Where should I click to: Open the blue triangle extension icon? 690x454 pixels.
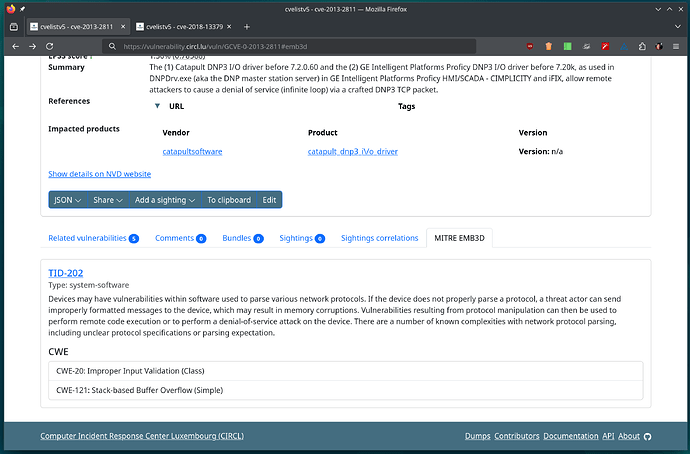(624, 46)
